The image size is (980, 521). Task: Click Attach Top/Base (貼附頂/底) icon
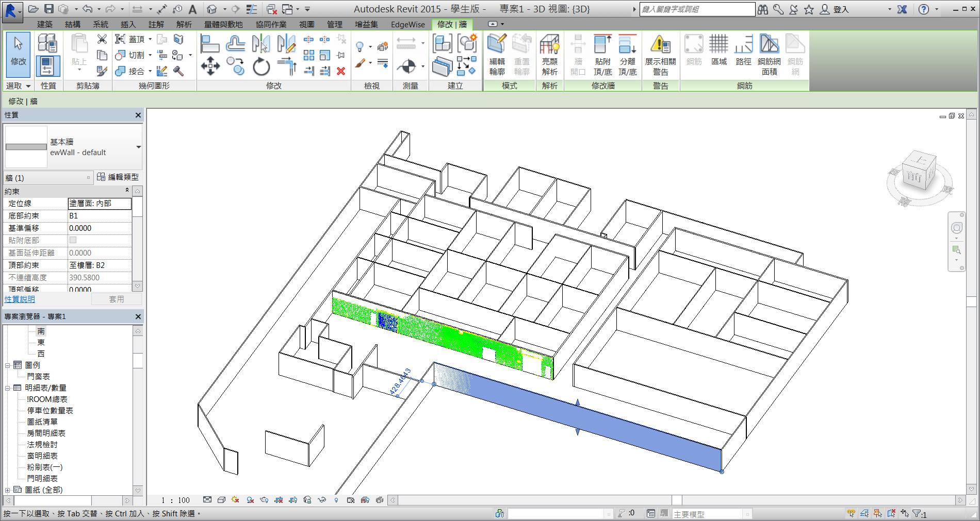[x=602, y=55]
